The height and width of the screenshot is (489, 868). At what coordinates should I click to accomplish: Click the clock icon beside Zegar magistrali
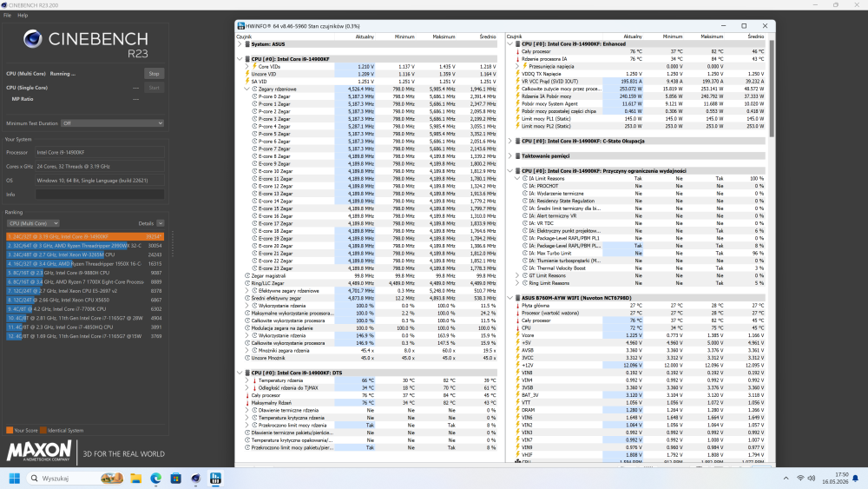click(x=247, y=276)
